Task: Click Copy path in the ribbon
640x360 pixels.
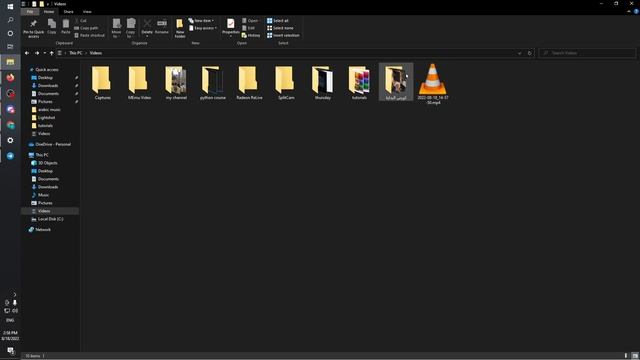Action: 86,28
